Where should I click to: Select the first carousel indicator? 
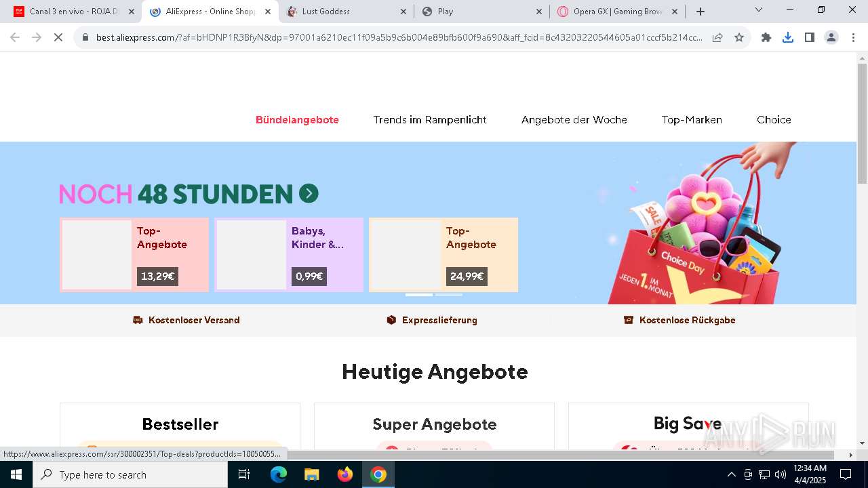[419, 295]
